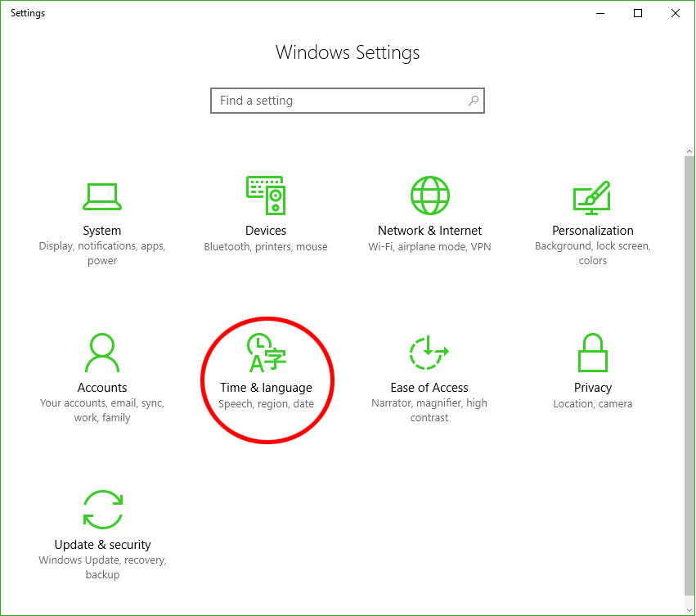Image resolution: width=696 pixels, height=616 pixels.
Task: Click 'Bluetooth, printers, mouse' description
Action: click(x=266, y=247)
